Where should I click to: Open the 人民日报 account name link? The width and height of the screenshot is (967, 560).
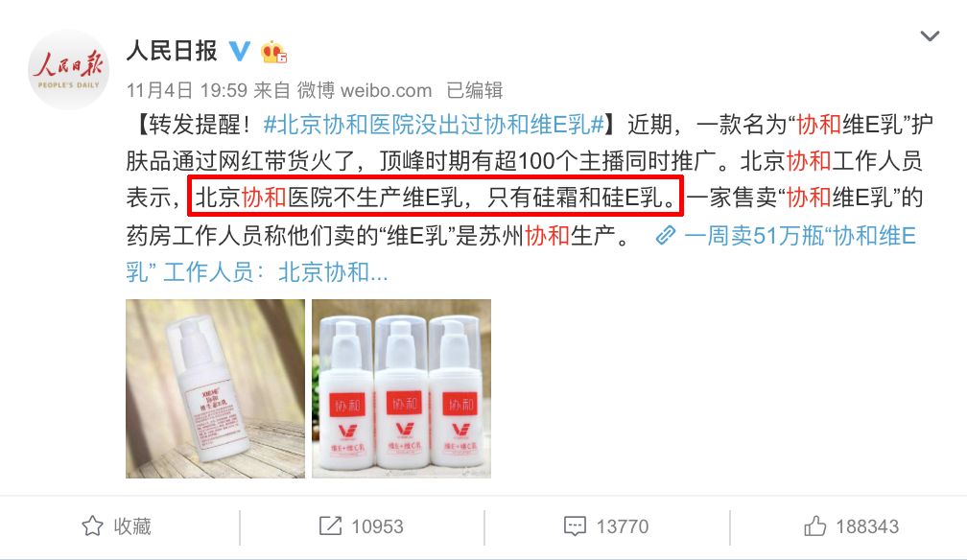tap(172, 51)
